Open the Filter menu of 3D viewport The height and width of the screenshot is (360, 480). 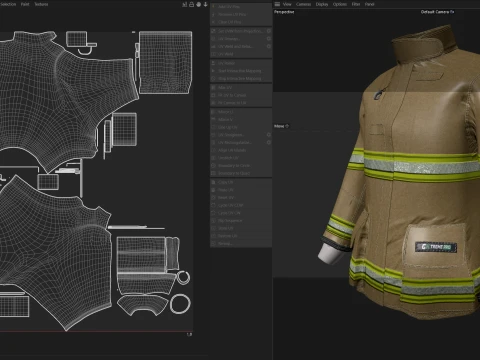tap(356, 4)
